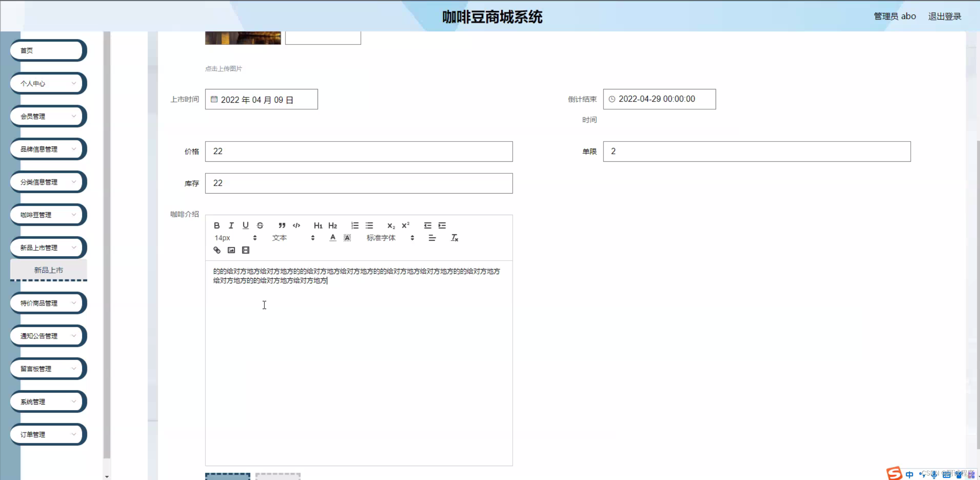Apply strikethrough formatting
Image resolution: width=980 pixels, height=480 pixels.
(260, 225)
